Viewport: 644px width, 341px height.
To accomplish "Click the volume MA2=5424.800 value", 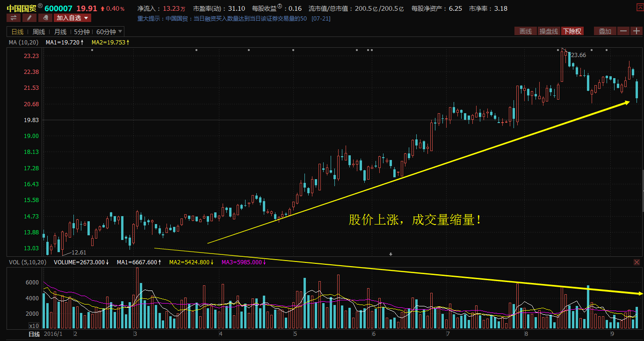I will [192, 262].
